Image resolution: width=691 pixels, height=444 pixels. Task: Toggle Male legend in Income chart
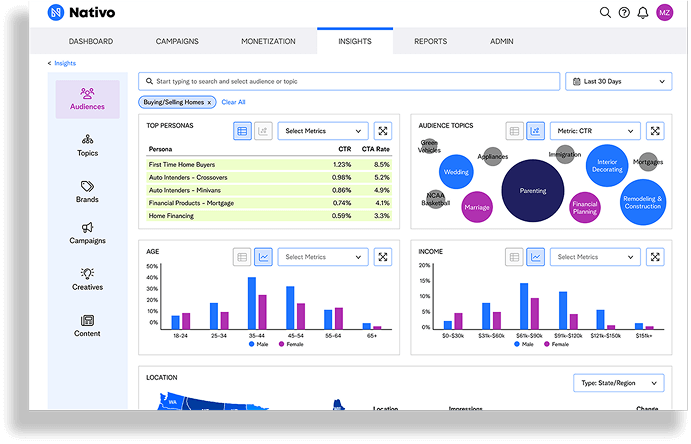pos(524,344)
